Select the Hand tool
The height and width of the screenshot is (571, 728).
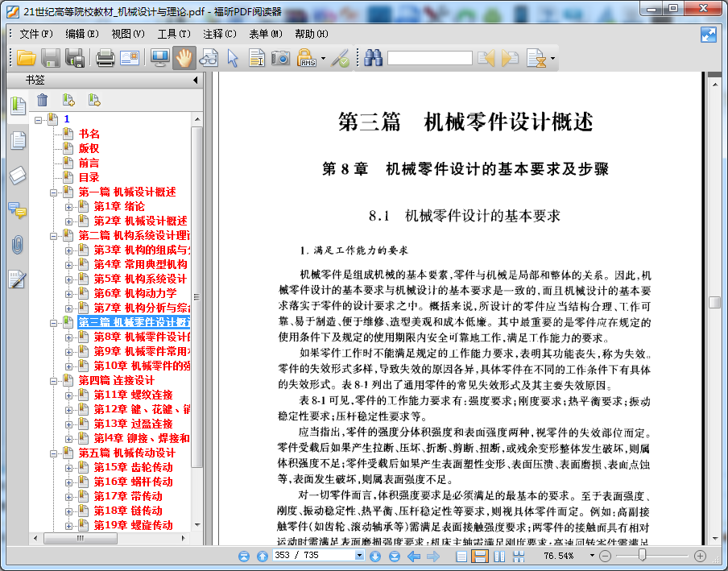(184, 58)
